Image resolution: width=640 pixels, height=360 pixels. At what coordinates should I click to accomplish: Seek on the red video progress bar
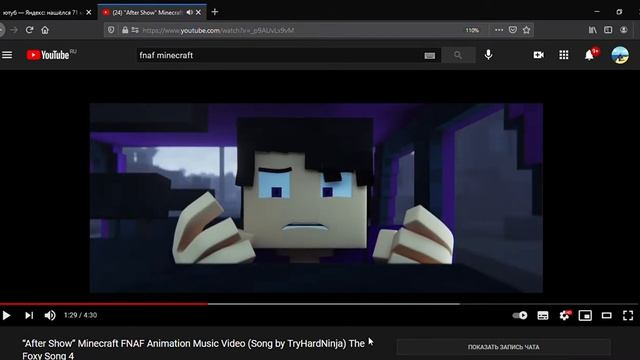click(104, 304)
